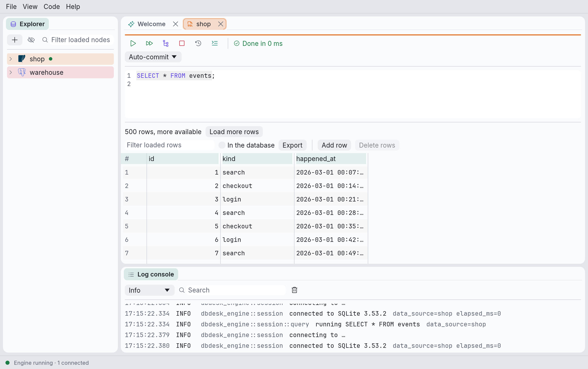588x369 pixels.
Task: Click Load more rows button
Action: click(234, 132)
